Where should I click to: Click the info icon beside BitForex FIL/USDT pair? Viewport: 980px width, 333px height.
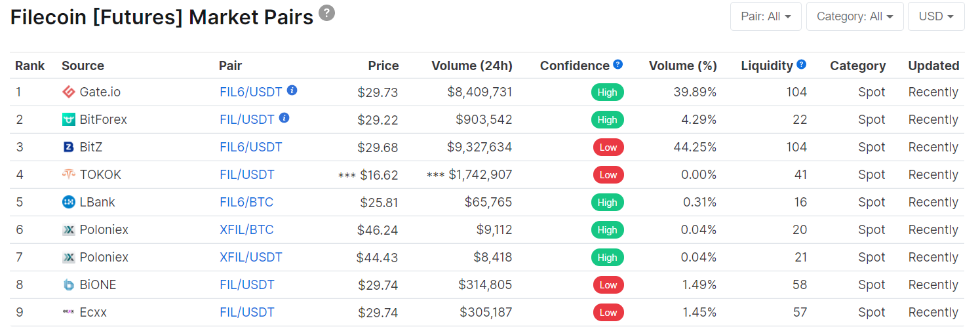coord(284,118)
